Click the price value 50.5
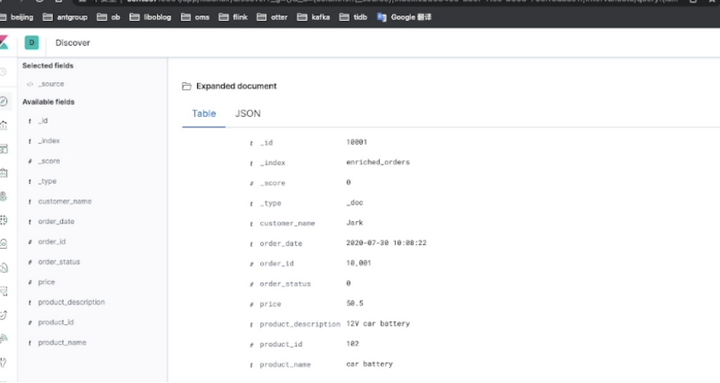Image resolution: width=720 pixels, height=383 pixels. click(x=355, y=304)
